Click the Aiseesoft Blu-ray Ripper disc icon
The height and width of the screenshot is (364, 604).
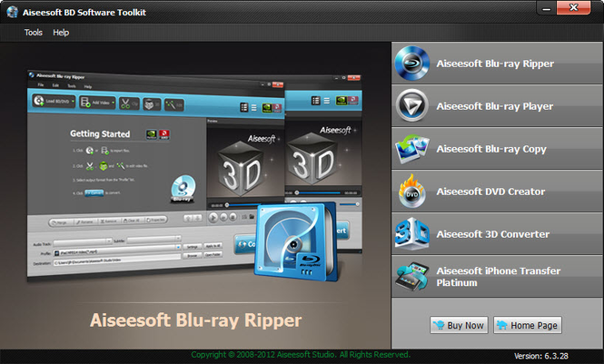pyautogui.click(x=411, y=64)
